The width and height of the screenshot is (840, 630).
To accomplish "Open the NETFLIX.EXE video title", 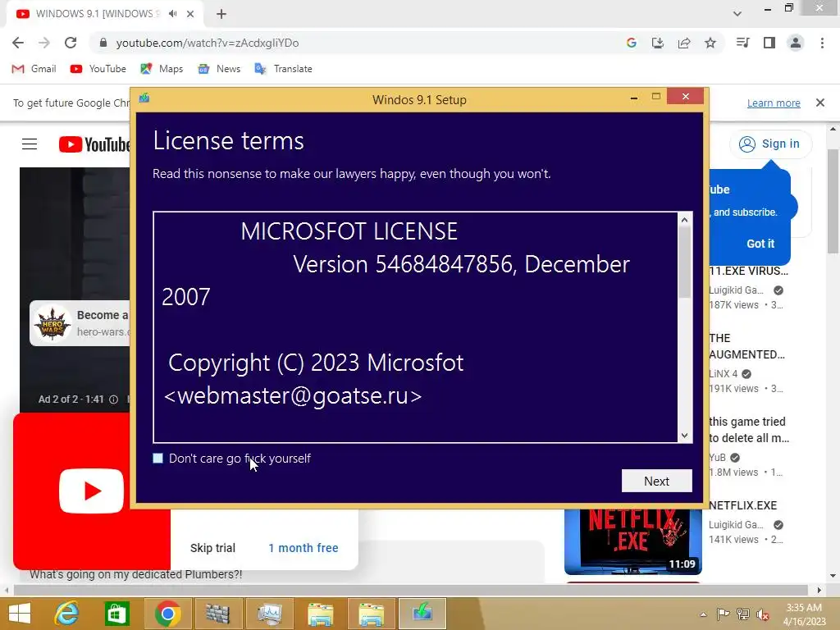I will tap(742, 505).
